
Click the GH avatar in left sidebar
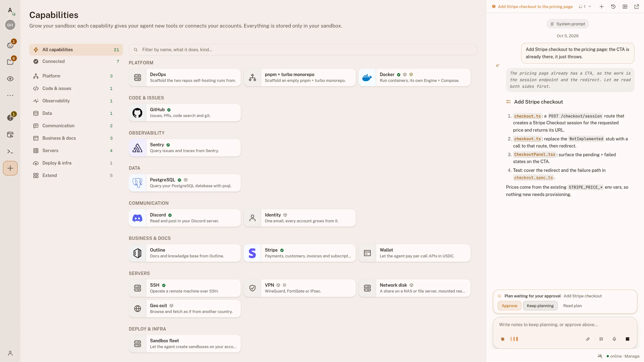click(10, 25)
